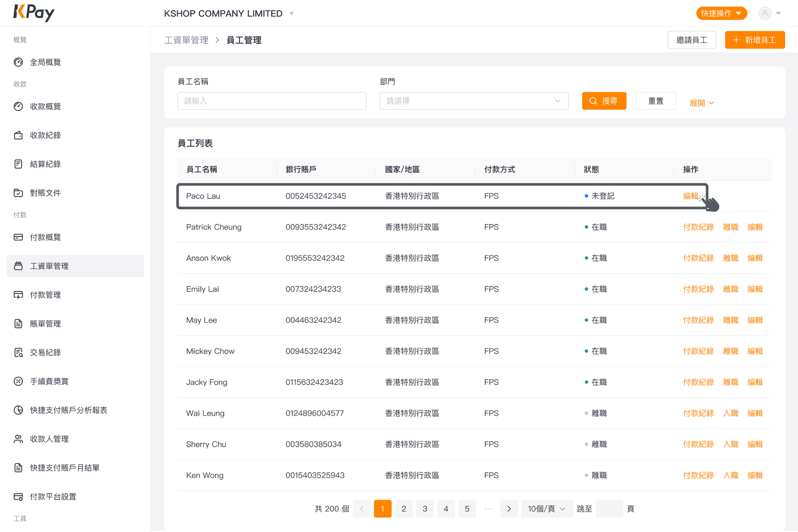Viewport: 798px width, 532px height.
Task: Select 手續費獎賞 percent icon
Action: click(x=18, y=382)
